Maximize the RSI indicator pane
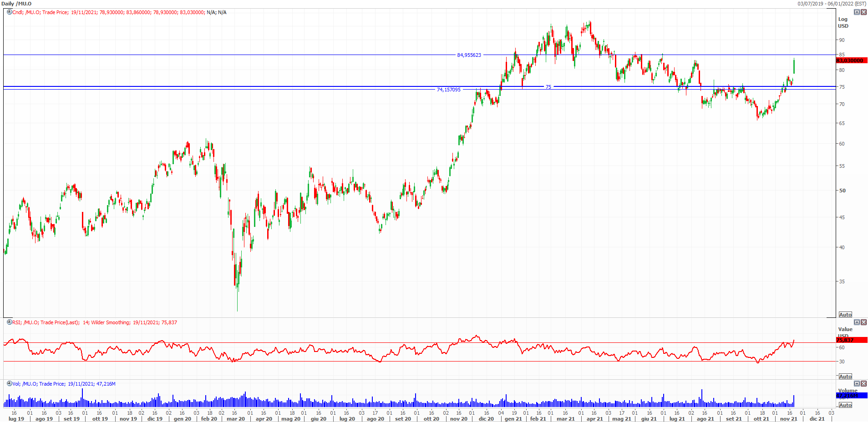This screenshot has width=868, height=422. point(856,322)
